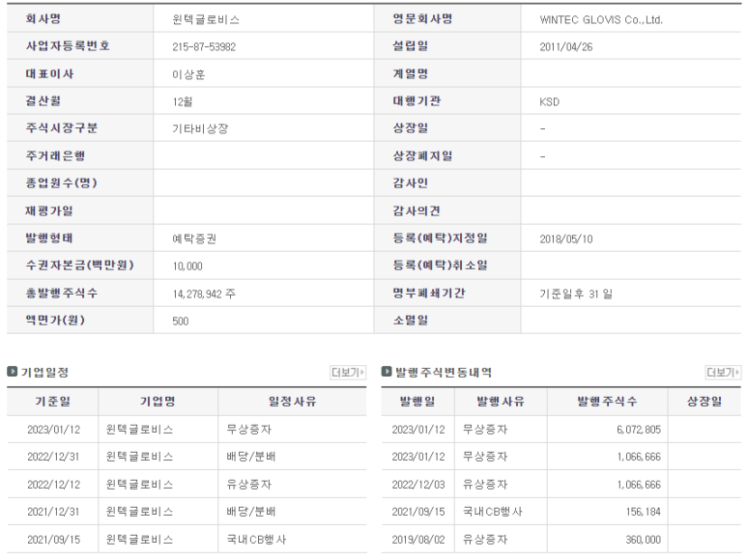This screenshot has height=560, width=747.
Task: Select 유상증자 on 2019/08/02 row
Action: point(485,539)
